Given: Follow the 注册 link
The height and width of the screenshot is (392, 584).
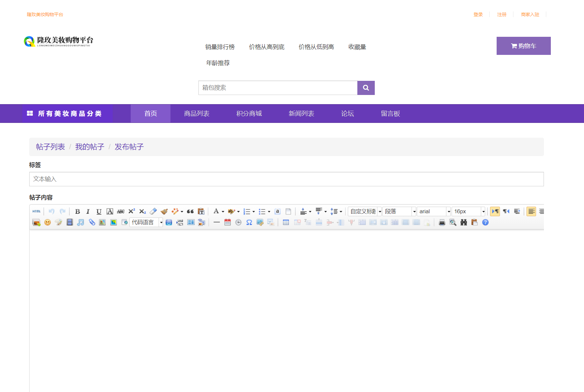Looking at the screenshot, I should 502,14.
